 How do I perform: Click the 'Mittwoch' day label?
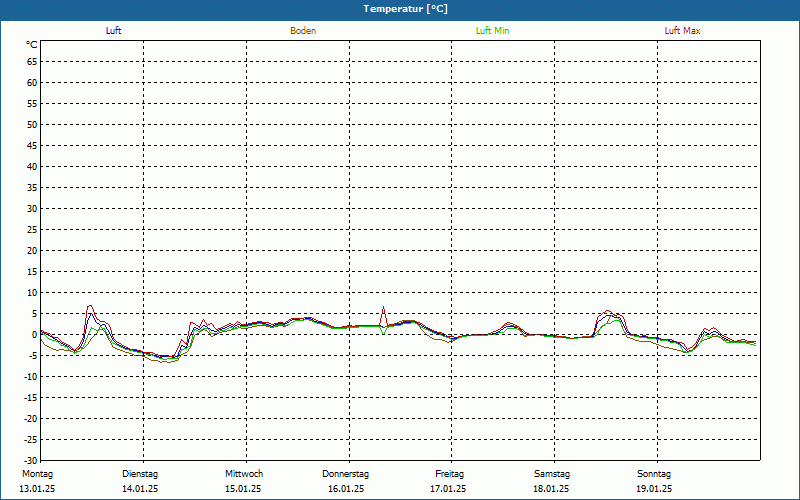tap(244, 474)
